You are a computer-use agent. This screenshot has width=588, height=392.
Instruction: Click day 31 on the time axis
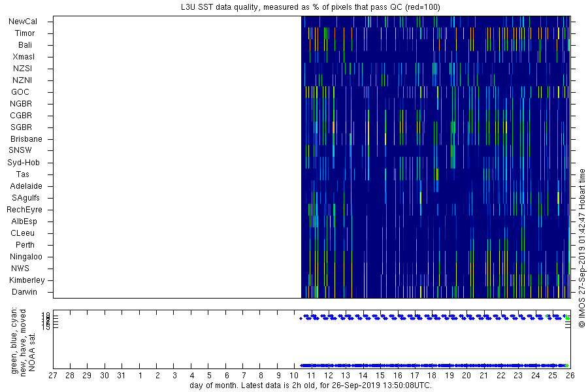(x=122, y=376)
